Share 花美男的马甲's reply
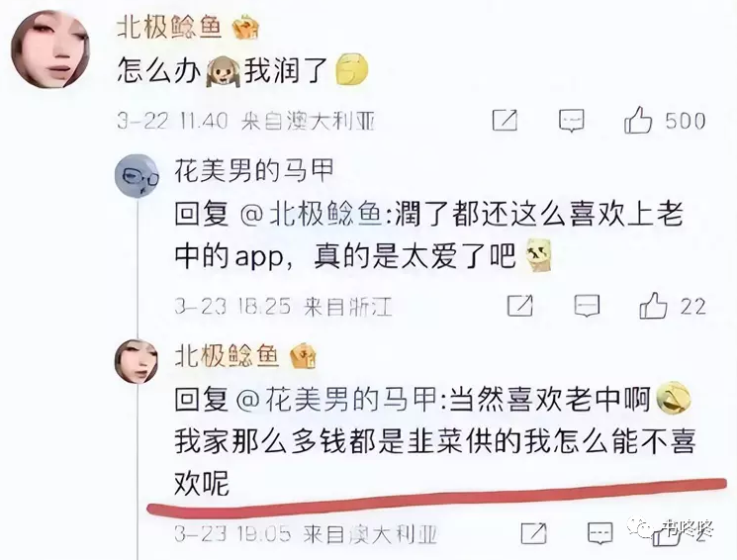The width and height of the screenshot is (737, 560). (520, 306)
